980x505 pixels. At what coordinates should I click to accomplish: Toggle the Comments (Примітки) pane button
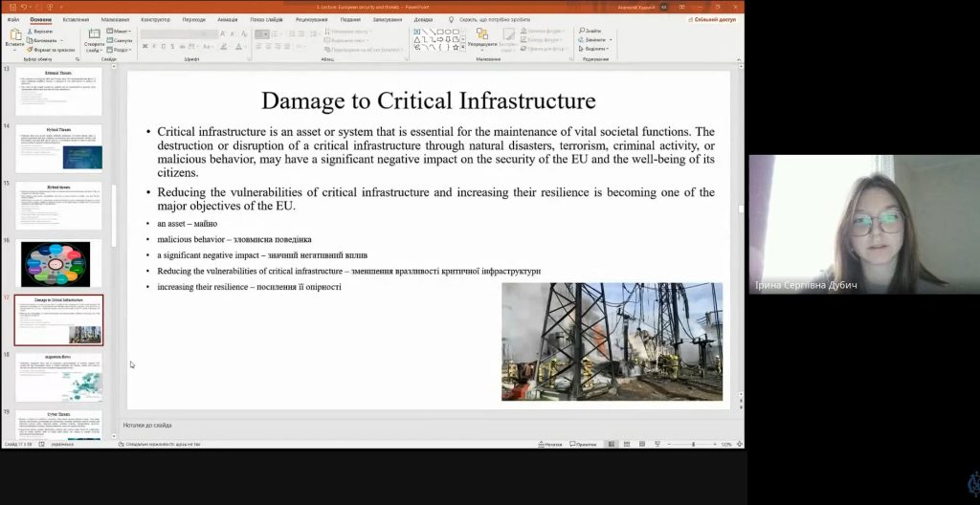point(583,444)
